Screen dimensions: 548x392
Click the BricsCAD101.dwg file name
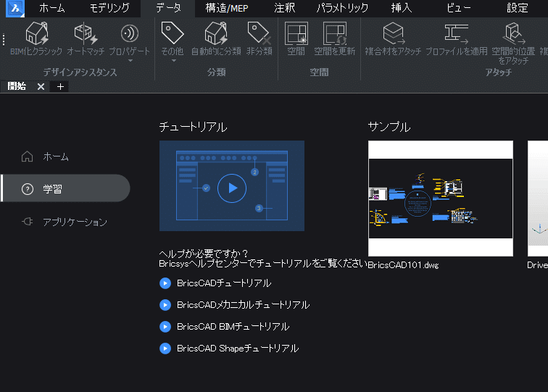point(403,264)
